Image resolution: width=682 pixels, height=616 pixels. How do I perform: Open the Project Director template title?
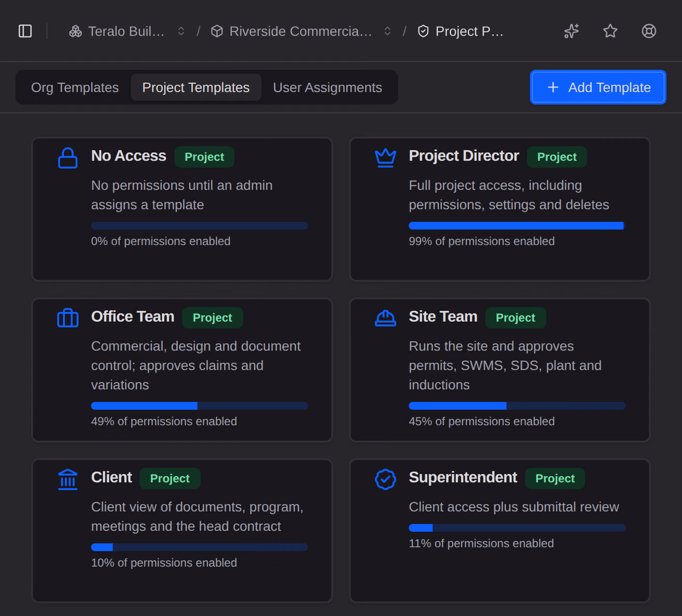(x=464, y=156)
